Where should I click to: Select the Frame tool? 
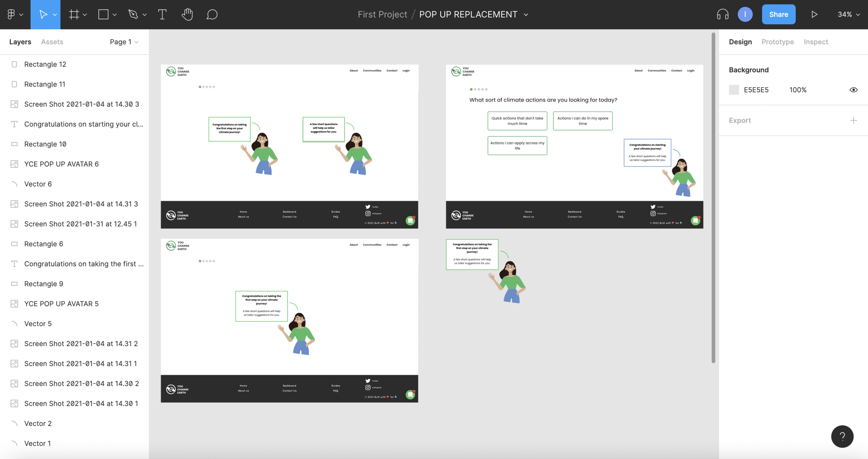pyautogui.click(x=74, y=14)
